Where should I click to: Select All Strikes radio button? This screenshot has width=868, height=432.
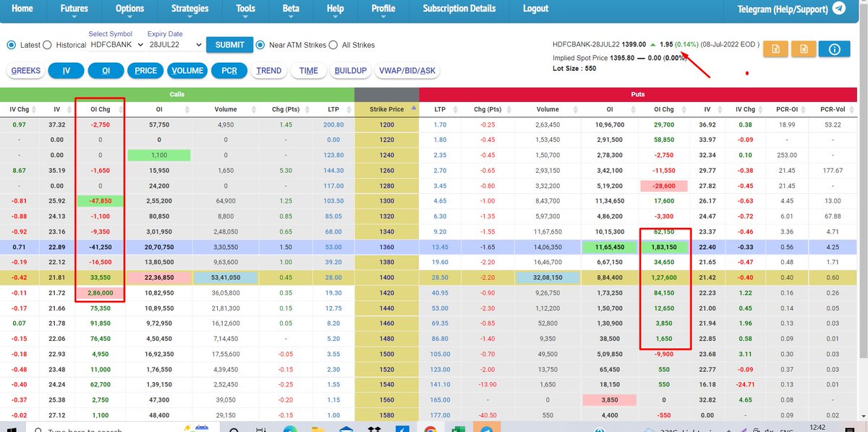click(x=333, y=45)
